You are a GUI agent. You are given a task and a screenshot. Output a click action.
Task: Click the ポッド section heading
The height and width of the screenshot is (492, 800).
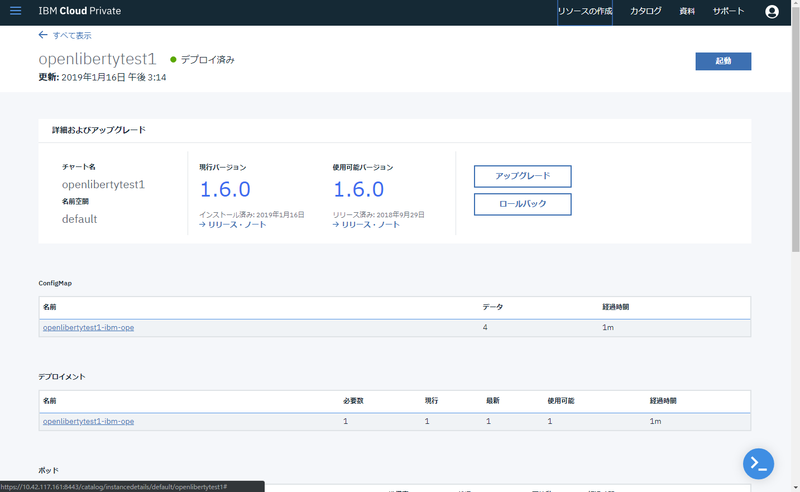[48, 470]
